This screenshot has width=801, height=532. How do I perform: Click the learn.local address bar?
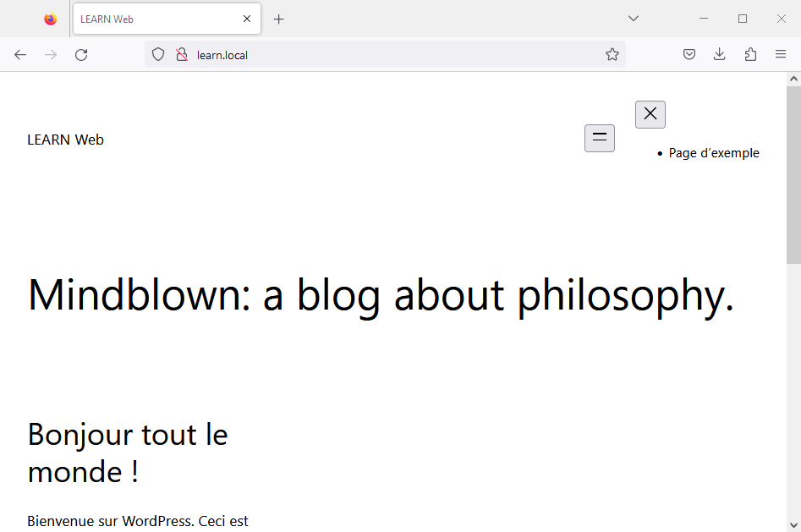point(381,55)
